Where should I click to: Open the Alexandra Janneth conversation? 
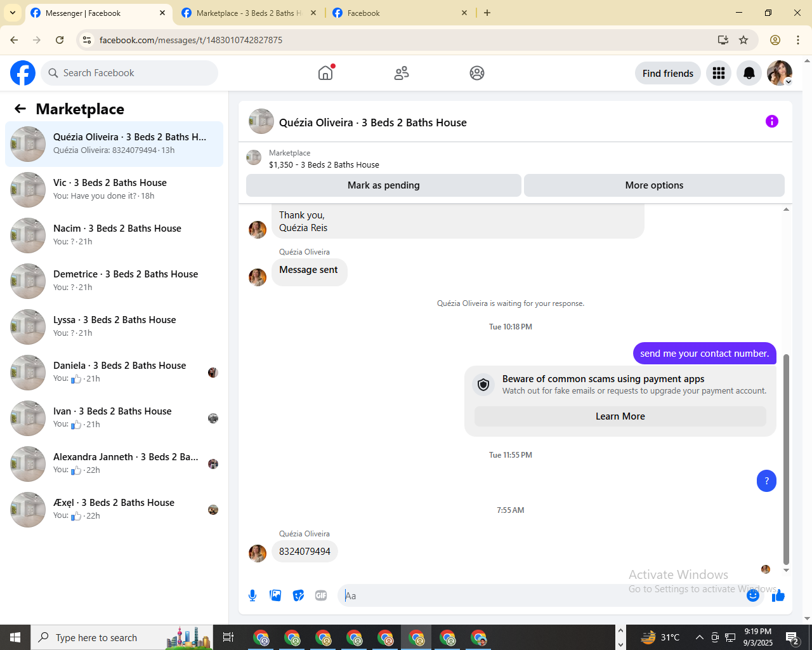coord(114,464)
